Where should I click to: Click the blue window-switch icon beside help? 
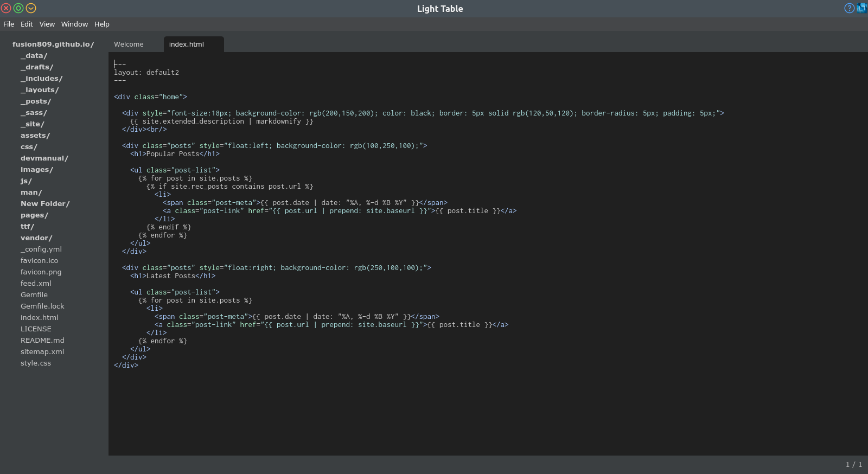coord(862,8)
